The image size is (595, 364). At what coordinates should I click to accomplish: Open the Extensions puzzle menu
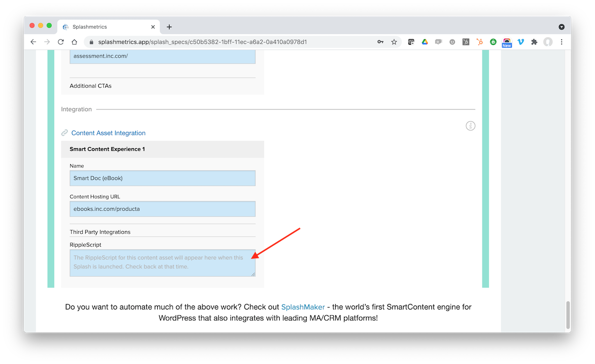(x=534, y=42)
